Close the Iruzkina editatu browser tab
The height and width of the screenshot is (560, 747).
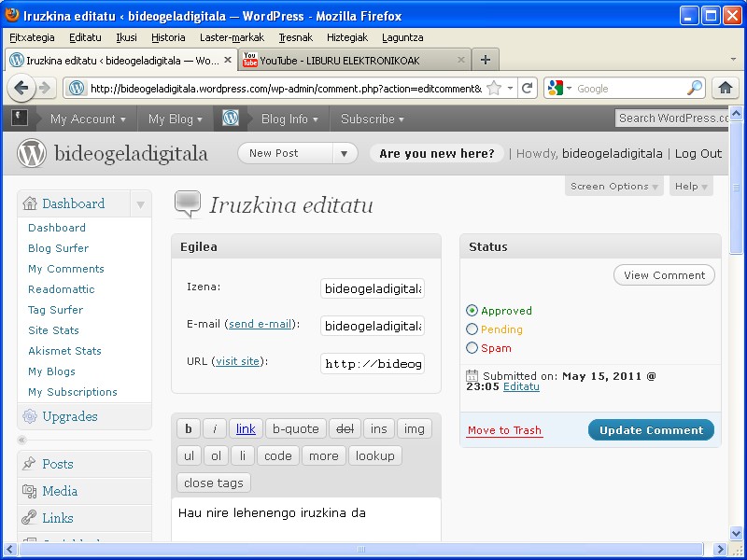[x=228, y=60]
